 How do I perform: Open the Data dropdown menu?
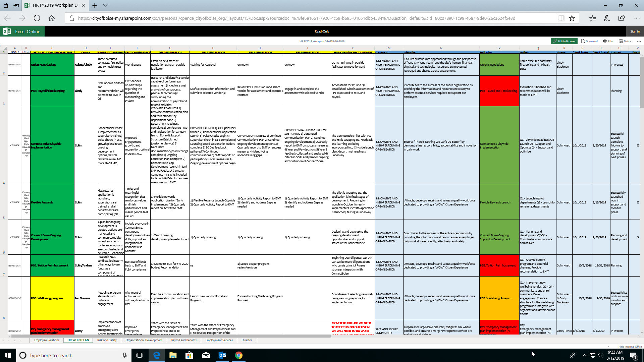pyautogui.click(x=625, y=41)
